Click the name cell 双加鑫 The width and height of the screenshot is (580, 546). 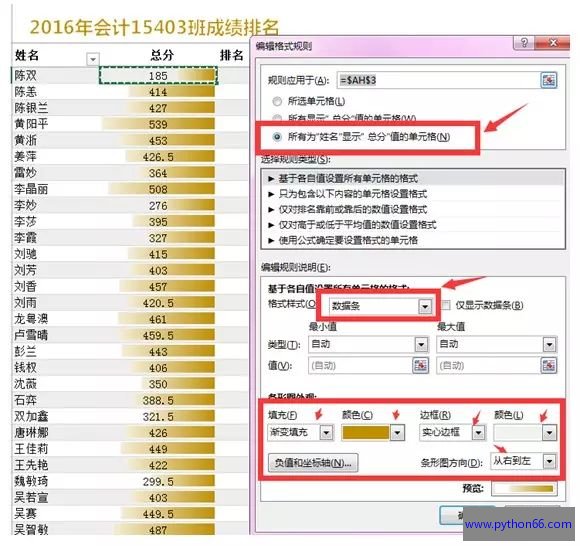point(31,417)
